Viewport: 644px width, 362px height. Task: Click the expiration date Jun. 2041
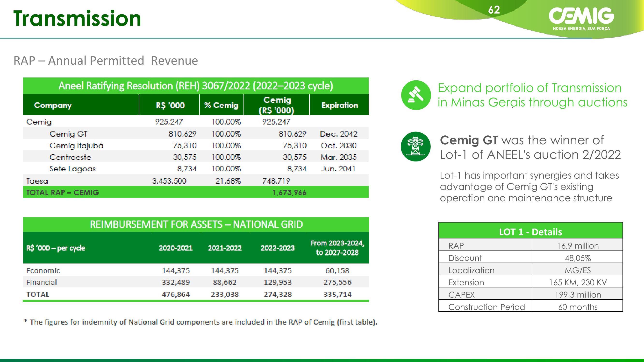tap(338, 169)
